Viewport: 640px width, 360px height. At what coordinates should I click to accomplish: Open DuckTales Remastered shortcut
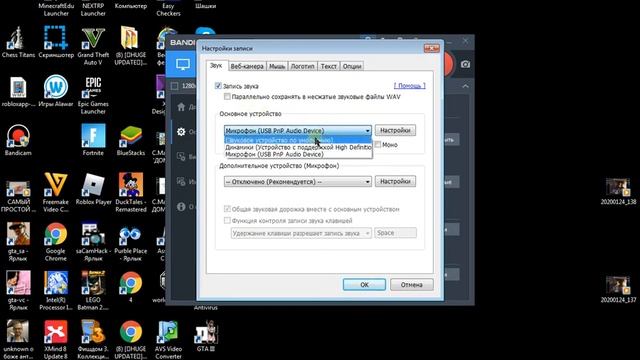(131, 193)
